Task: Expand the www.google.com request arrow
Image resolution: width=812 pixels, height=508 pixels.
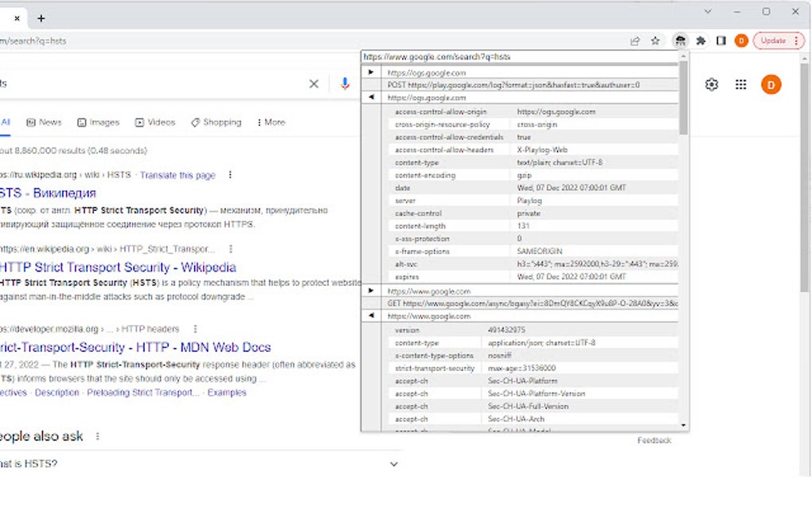Action: [371, 291]
